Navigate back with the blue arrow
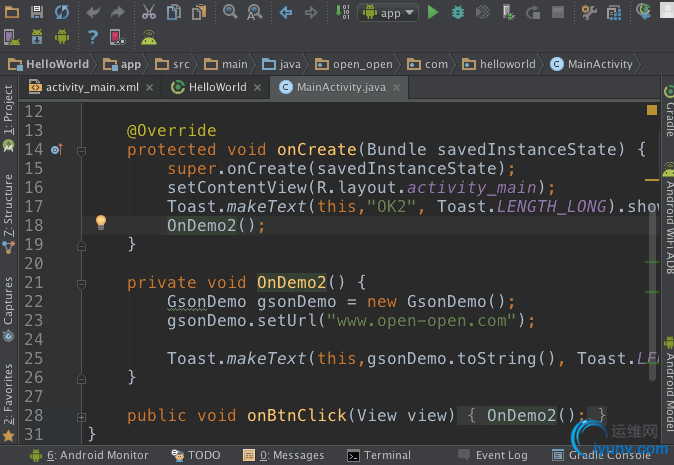Screen dimensions: 674x465 [286, 12]
